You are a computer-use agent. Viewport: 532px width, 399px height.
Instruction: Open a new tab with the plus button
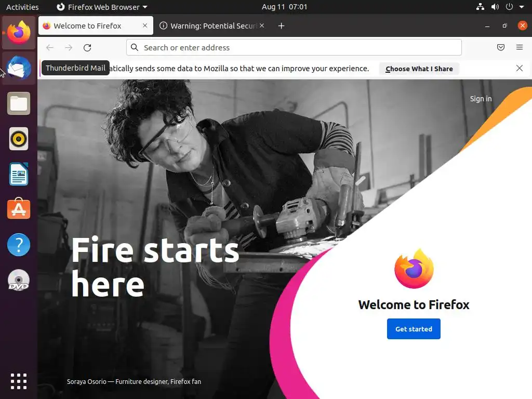point(281,26)
